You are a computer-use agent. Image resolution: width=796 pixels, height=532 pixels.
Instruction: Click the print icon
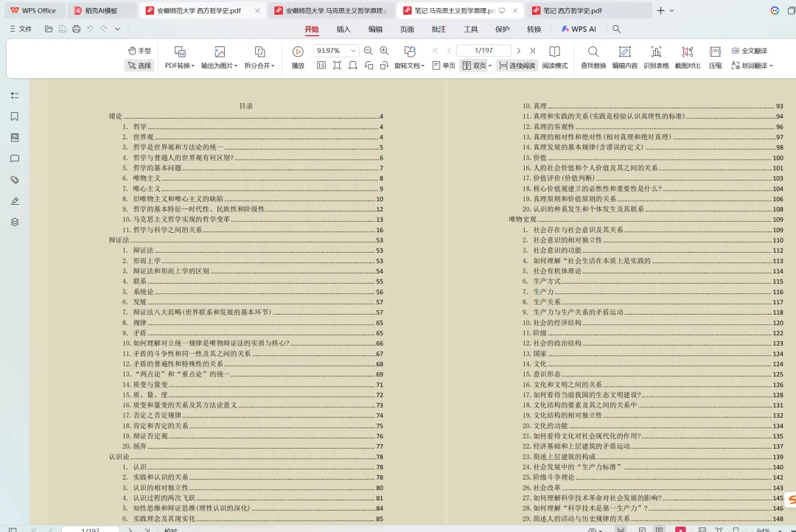[76, 29]
